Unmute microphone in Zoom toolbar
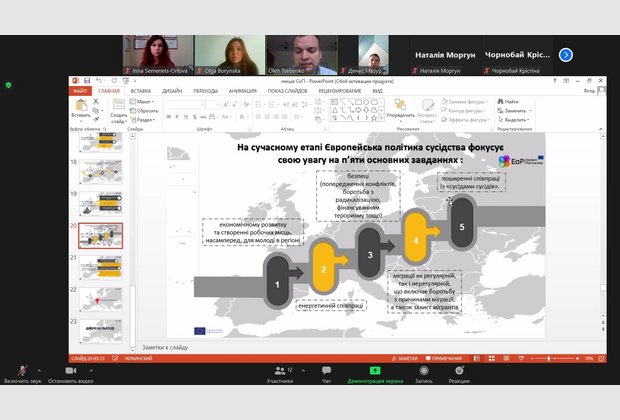This screenshot has height=420, width=620. [22, 371]
